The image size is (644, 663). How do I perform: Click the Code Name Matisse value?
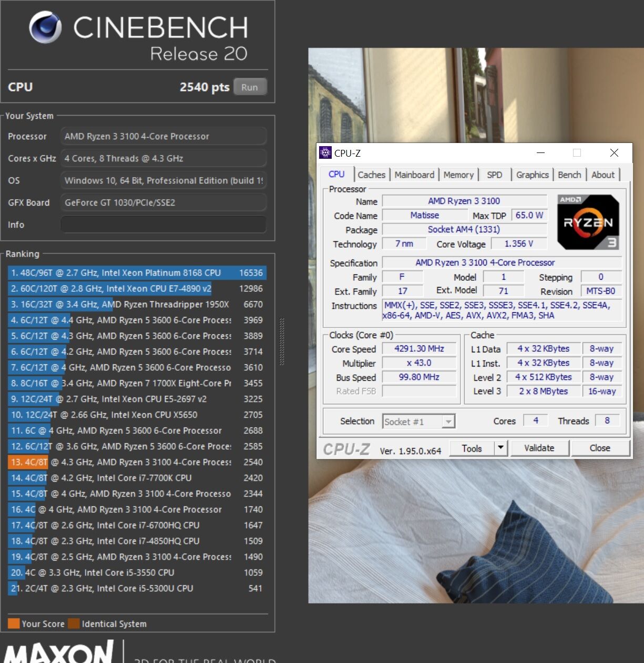(x=424, y=215)
